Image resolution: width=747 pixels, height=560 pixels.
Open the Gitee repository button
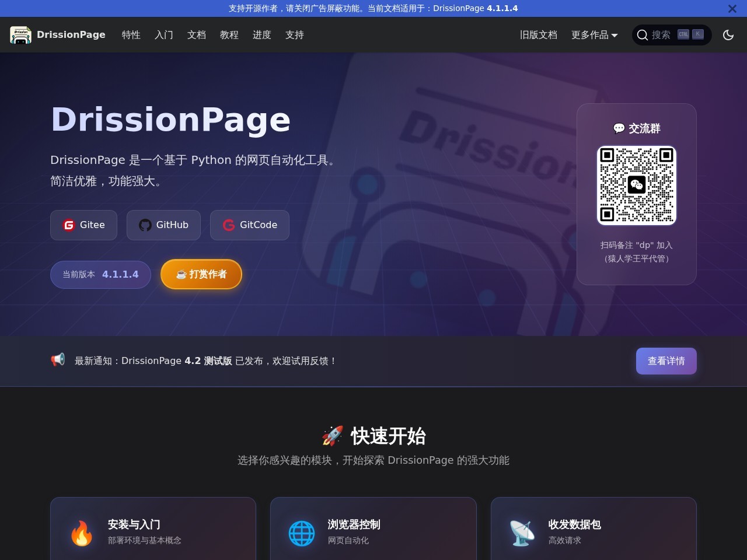point(83,225)
